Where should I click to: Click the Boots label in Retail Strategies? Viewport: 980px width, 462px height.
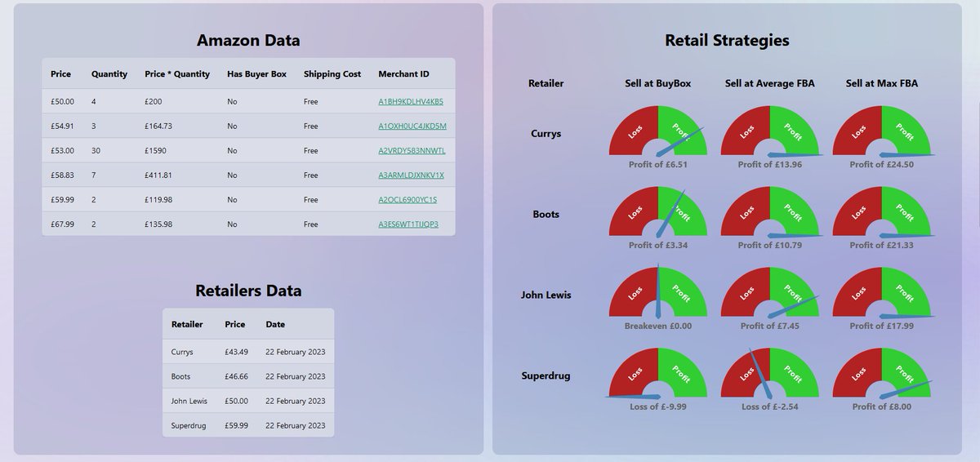pos(546,214)
